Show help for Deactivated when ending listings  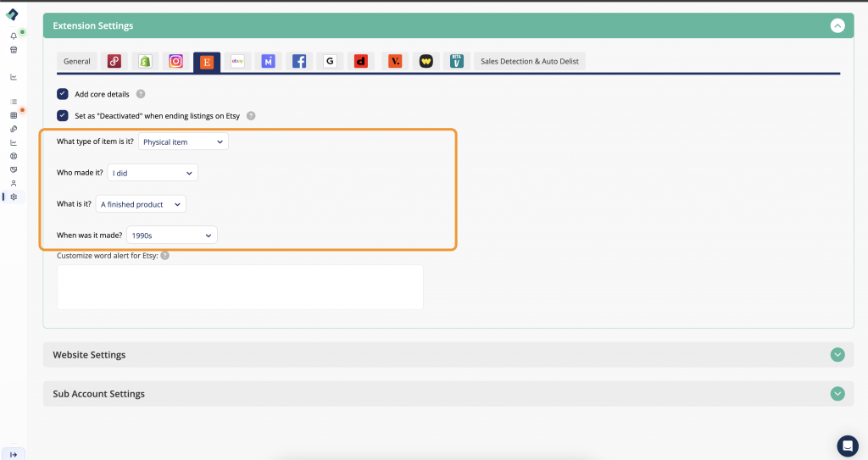pos(251,116)
